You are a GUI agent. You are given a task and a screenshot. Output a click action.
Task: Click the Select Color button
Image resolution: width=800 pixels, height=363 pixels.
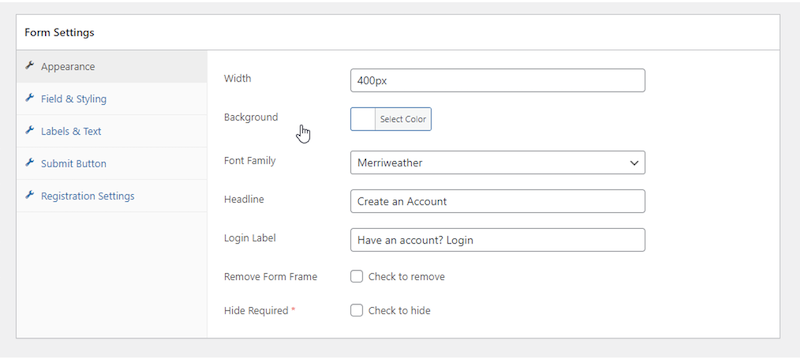(x=403, y=119)
